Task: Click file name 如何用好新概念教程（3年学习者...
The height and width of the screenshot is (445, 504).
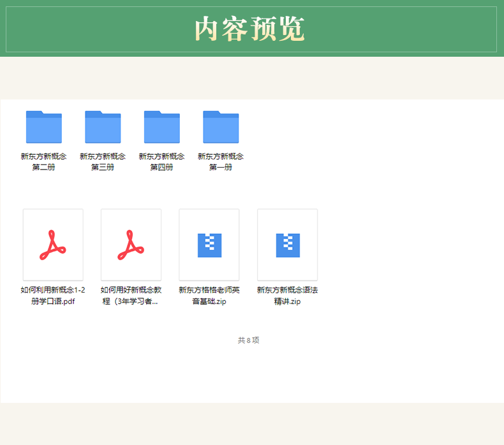Action: coord(131,296)
